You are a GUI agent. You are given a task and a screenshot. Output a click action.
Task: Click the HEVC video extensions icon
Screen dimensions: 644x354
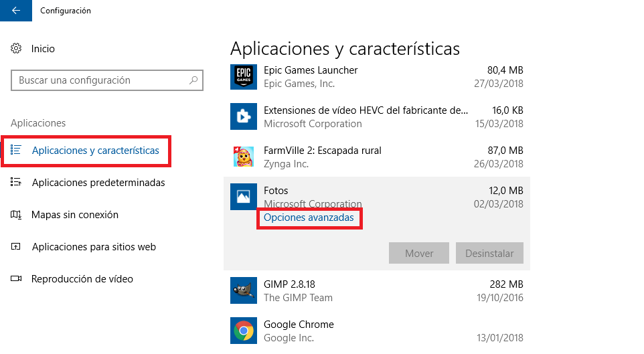244,116
